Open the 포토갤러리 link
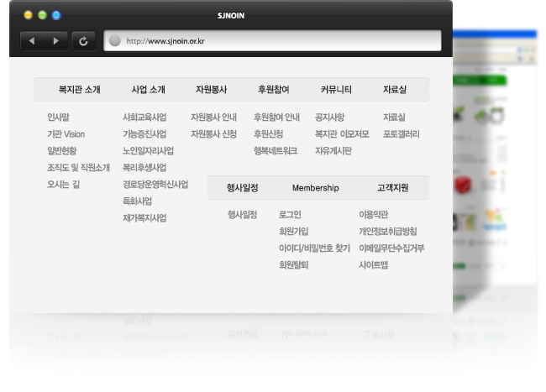The height and width of the screenshot is (392, 546). click(402, 134)
